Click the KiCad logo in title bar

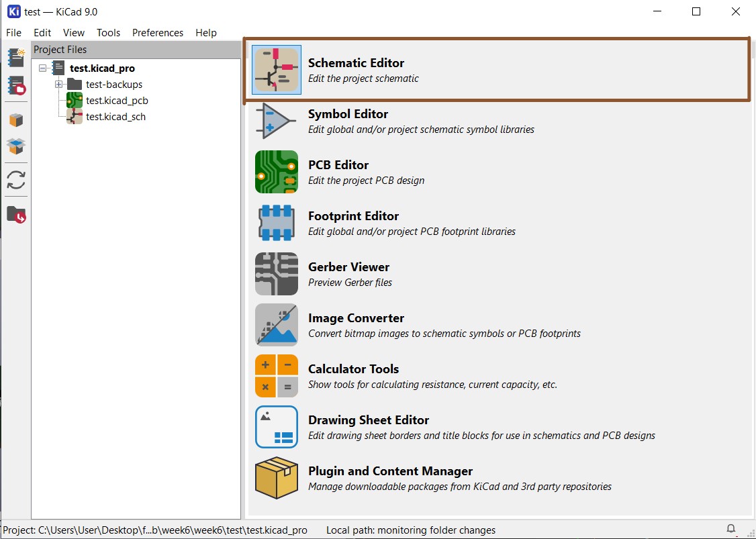pyautogui.click(x=13, y=11)
